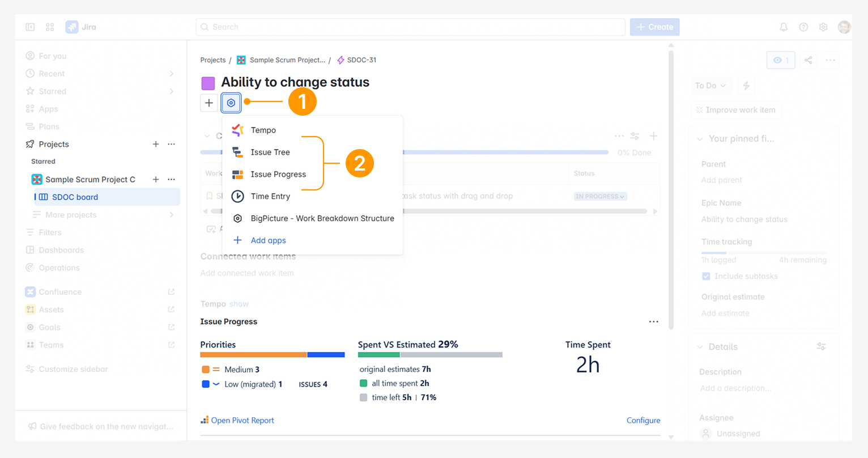Click the plus button under the title
Image resolution: width=868 pixels, height=458 pixels.
[x=209, y=103]
